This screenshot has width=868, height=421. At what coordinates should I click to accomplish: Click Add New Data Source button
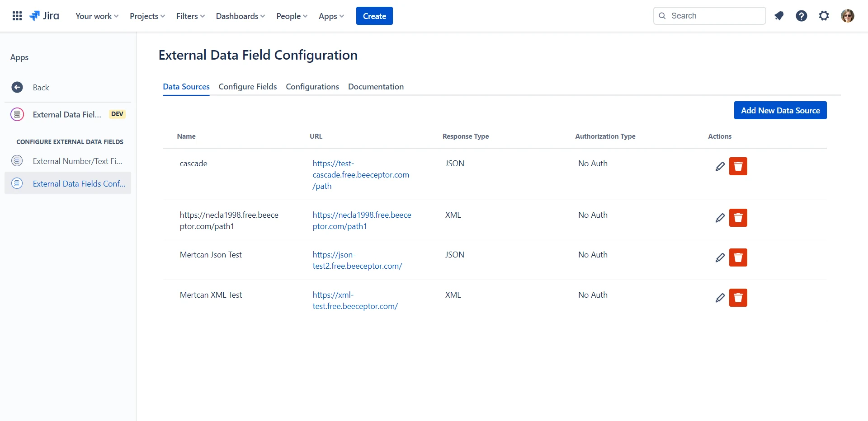tap(780, 110)
